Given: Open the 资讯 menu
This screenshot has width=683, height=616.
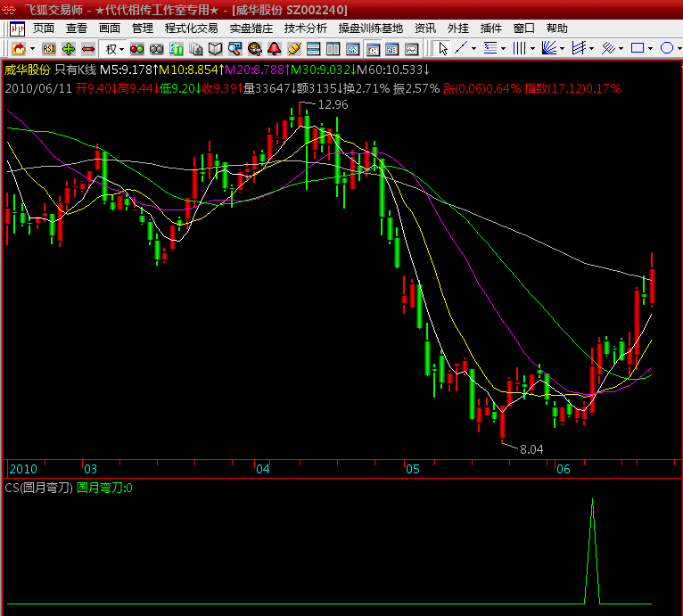Looking at the screenshot, I should point(425,29).
